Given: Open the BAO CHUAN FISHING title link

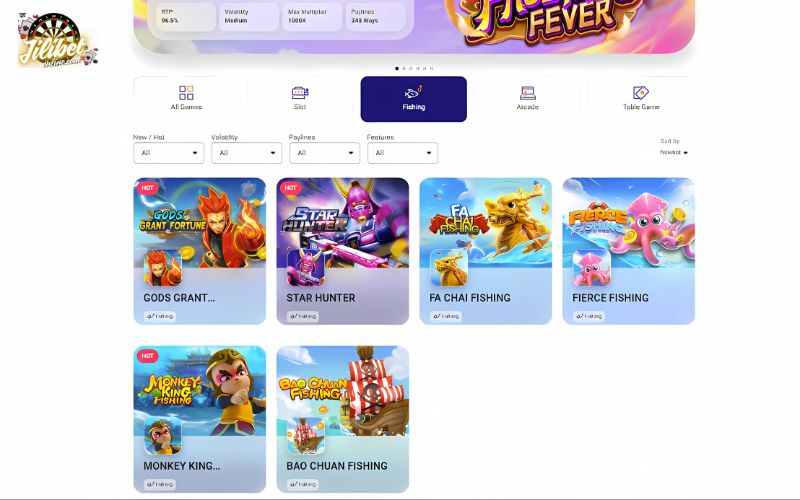Looking at the screenshot, I should click(x=337, y=466).
